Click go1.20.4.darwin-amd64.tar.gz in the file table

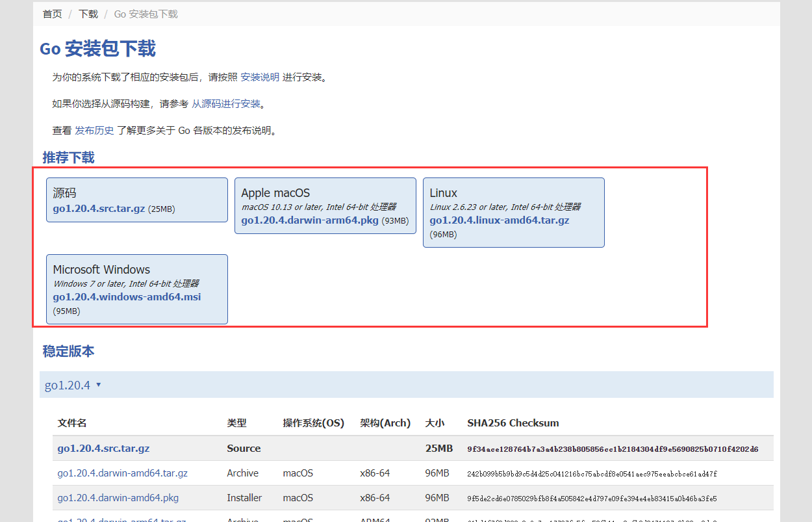point(122,473)
